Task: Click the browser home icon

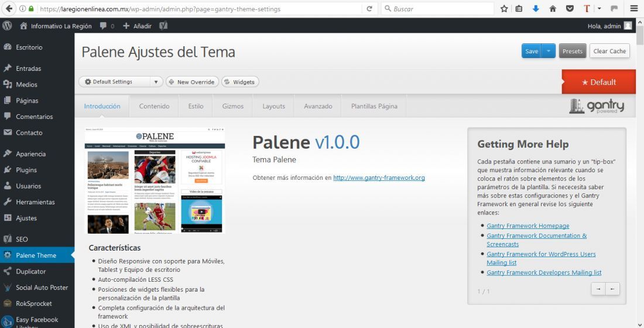Action: [553, 9]
